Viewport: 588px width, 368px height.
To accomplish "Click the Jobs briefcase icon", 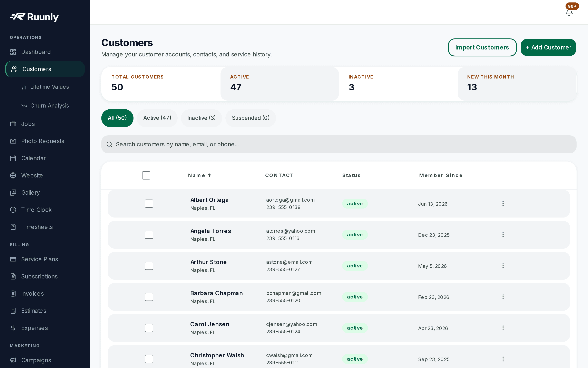I will 13,124.
